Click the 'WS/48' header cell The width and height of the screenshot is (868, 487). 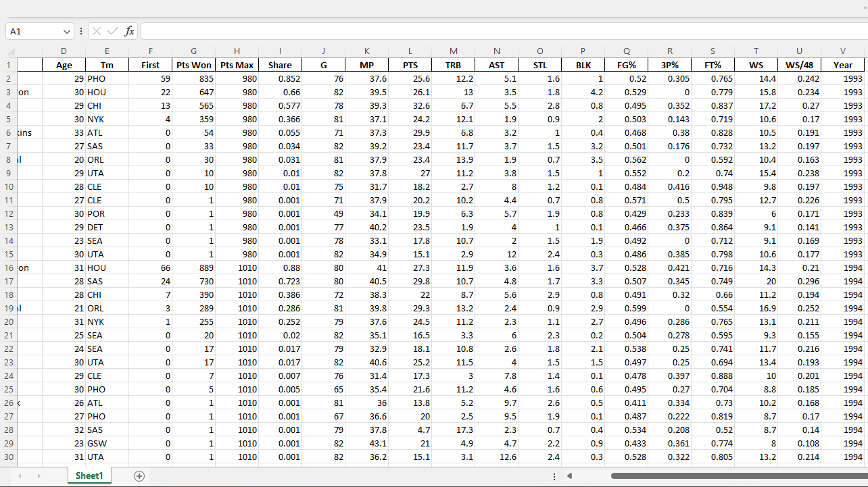click(799, 65)
